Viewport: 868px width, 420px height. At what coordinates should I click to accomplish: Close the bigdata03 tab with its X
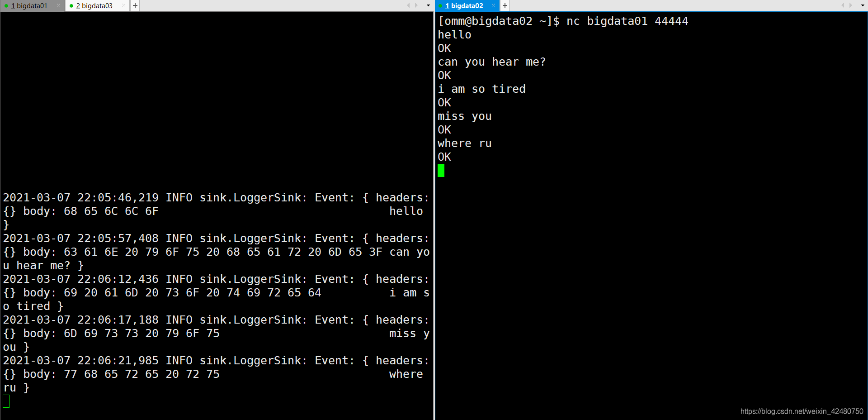coord(123,5)
